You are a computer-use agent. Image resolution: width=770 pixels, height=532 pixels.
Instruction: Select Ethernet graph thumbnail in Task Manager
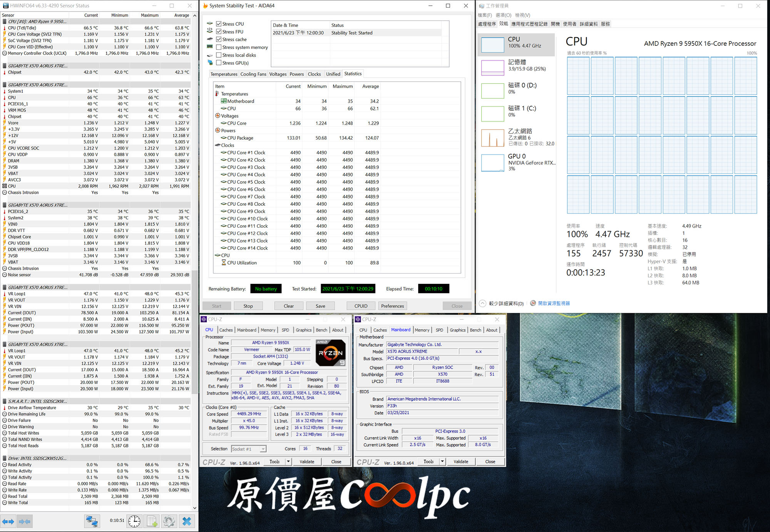(x=492, y=138)
